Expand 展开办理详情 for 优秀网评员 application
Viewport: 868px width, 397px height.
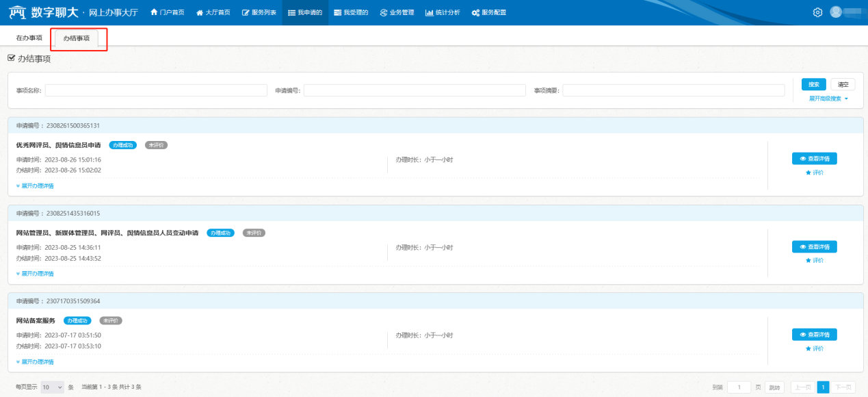(35, 185)
